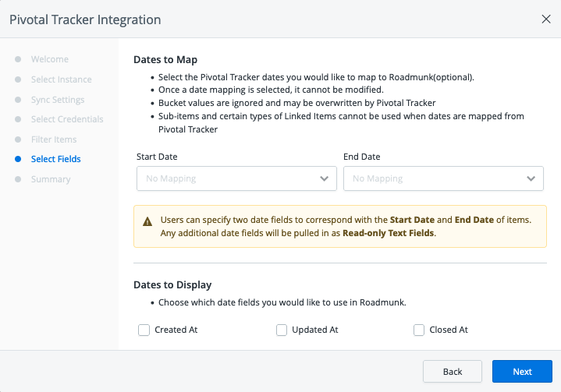
Task: Check the Updated At date field
Action: tap(282, 330)
